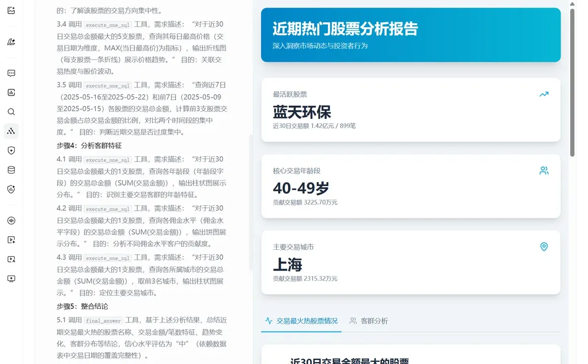Click trend arrow icon on 蓝天环保 card
The height and width of the screenshot is (364, 588).
(x=543, y=94)
